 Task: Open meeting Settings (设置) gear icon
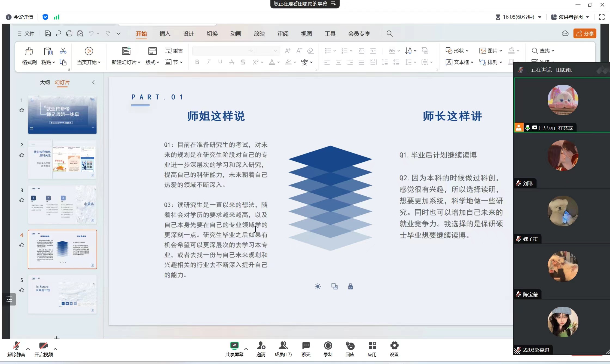(x=394, y=346)
